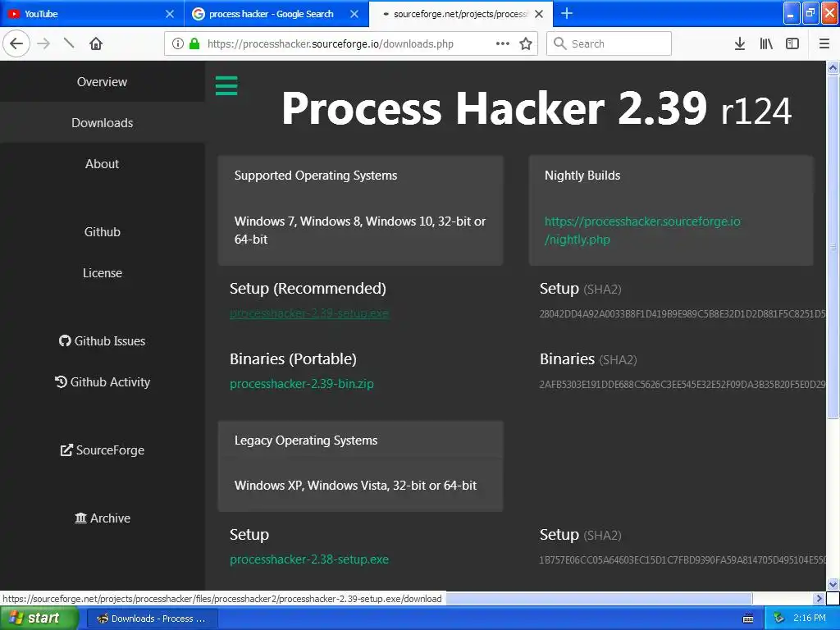The height and width of the screenshot is (630, 840).
Task: Click the network tray icon near clock
Action: [x=778, y=619]
